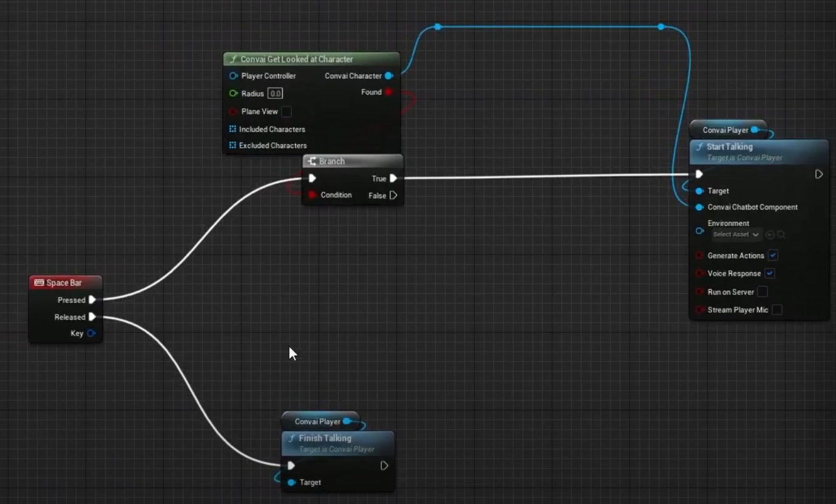Select the Convai Chatbot Component input pin

[699, 207]
